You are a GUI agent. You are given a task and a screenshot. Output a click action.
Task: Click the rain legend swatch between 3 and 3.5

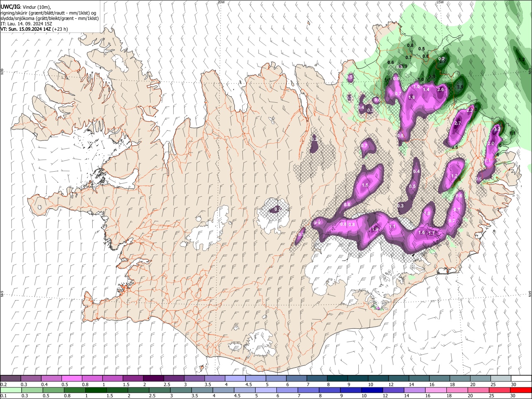(180, 390)
